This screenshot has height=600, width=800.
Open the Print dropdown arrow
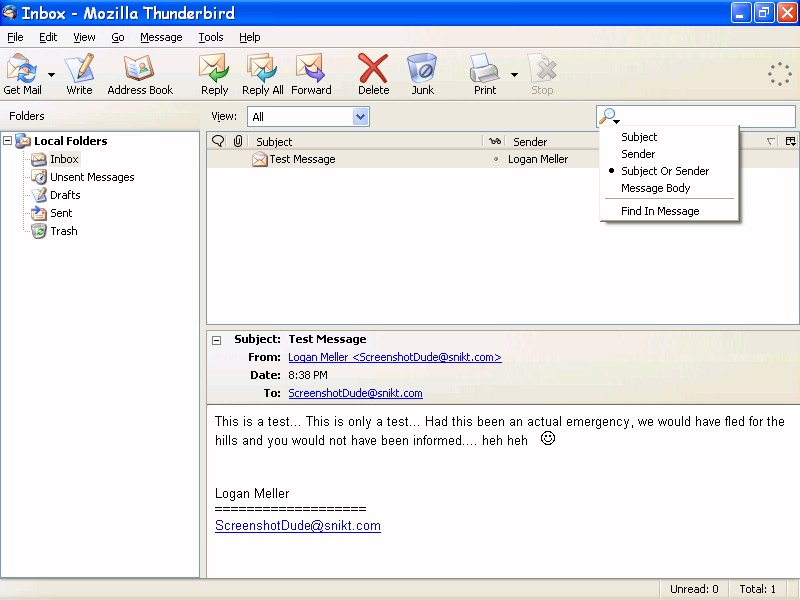coord(514,74)
